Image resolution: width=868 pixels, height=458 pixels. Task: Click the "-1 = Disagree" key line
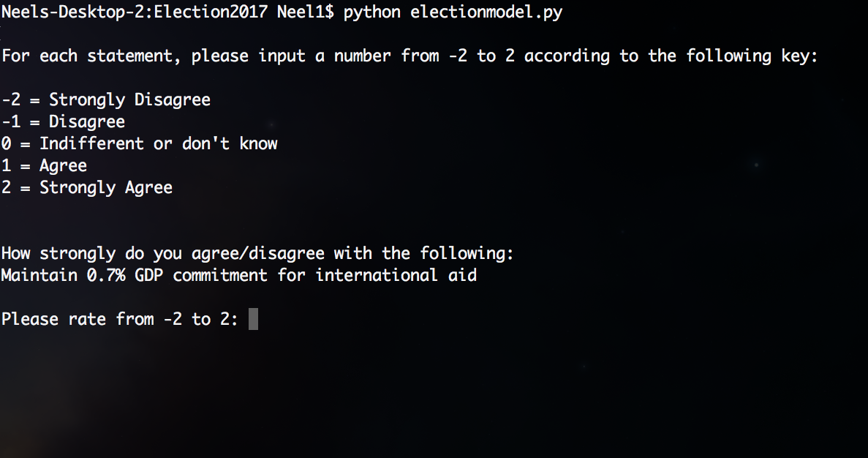coord(63,122)
